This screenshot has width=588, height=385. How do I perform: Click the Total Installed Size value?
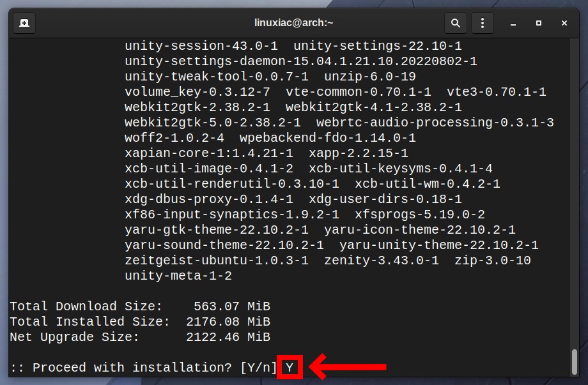[x=228, y=322]
